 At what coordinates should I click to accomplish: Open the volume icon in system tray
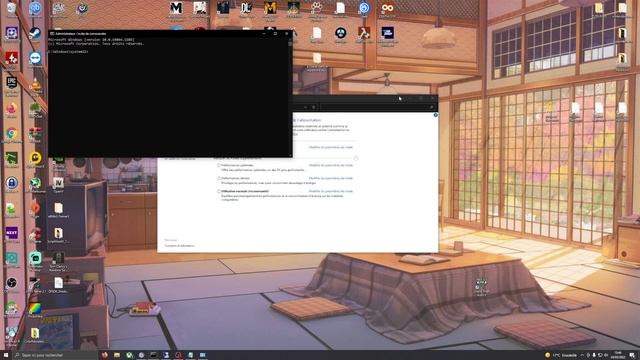tap(606, 355)
